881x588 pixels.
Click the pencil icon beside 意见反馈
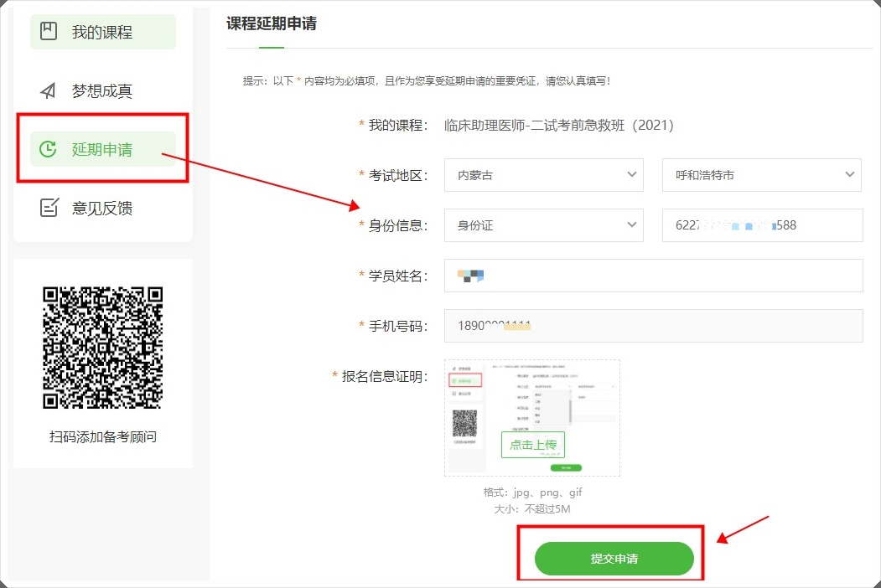(49, 208)
